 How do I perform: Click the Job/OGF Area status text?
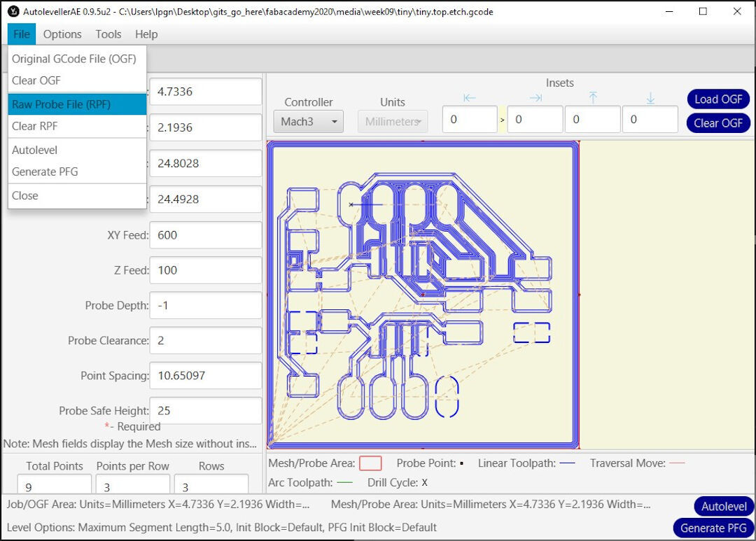[x=158, y=505]
